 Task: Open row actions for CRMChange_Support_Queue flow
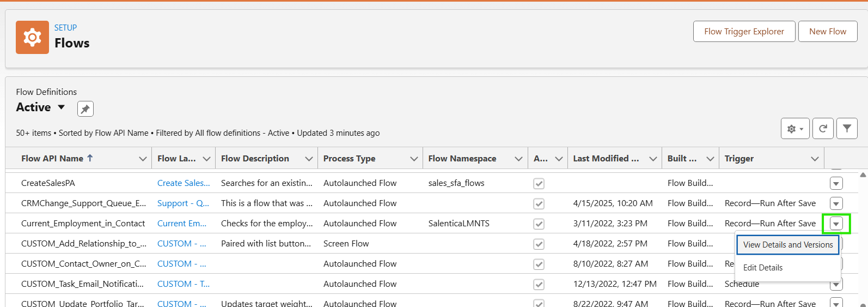836,203
